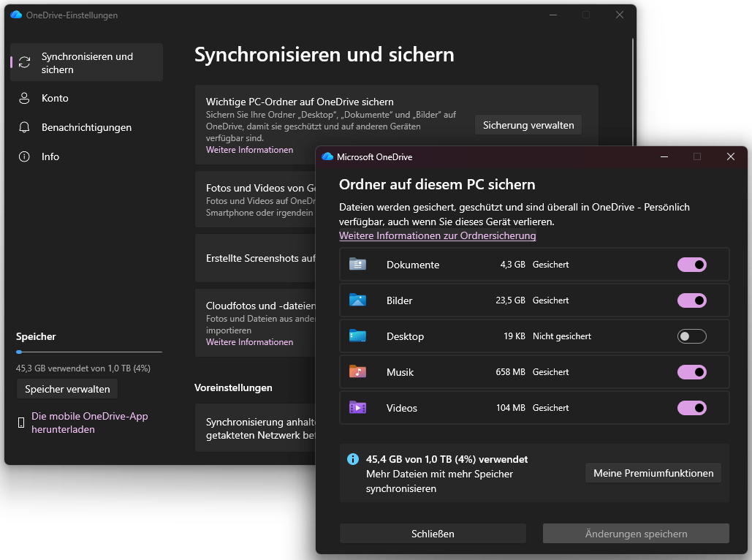Click the 45,3 GB verwendet storage text
Image resolution: width=752 pixels, height=560 pixels.
(x=83, y=368)
